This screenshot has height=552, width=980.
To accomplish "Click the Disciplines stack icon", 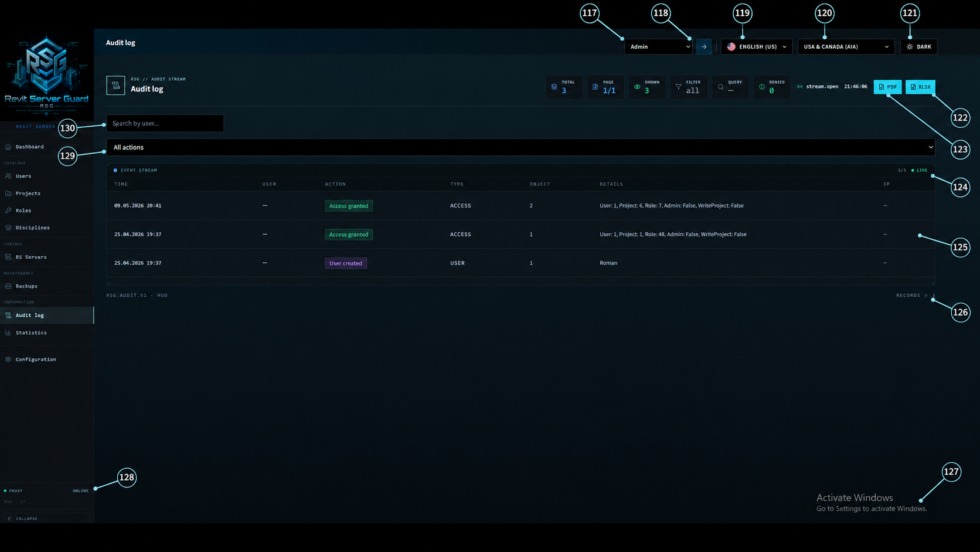I will click(8, 228).
